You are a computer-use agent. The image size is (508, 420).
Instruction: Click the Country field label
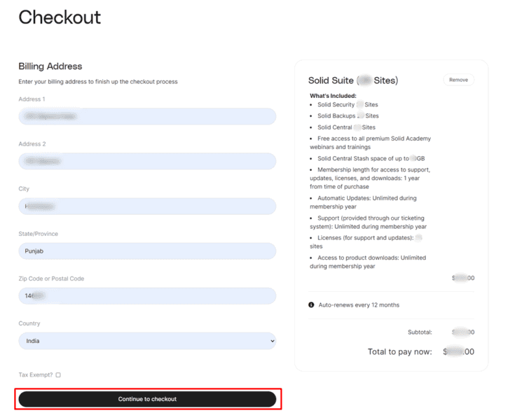29,323
